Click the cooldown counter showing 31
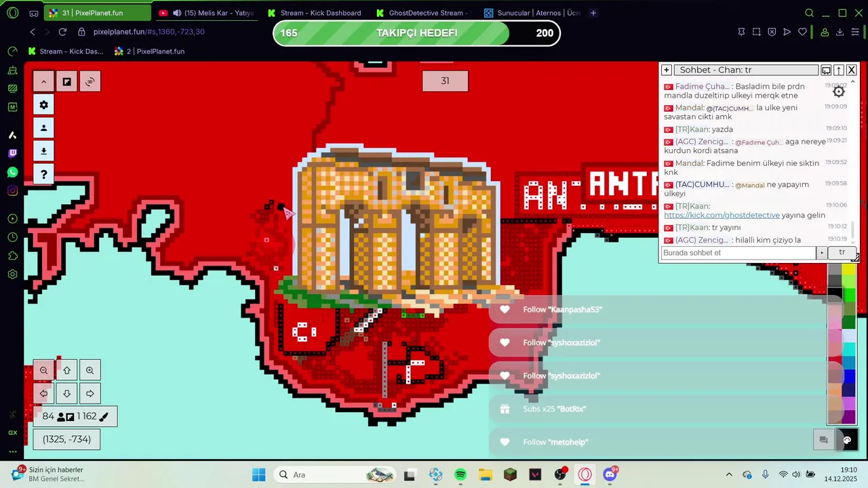The width and height of the screenshot is (868, 488). pyautogui.click(x=445, y=81)
